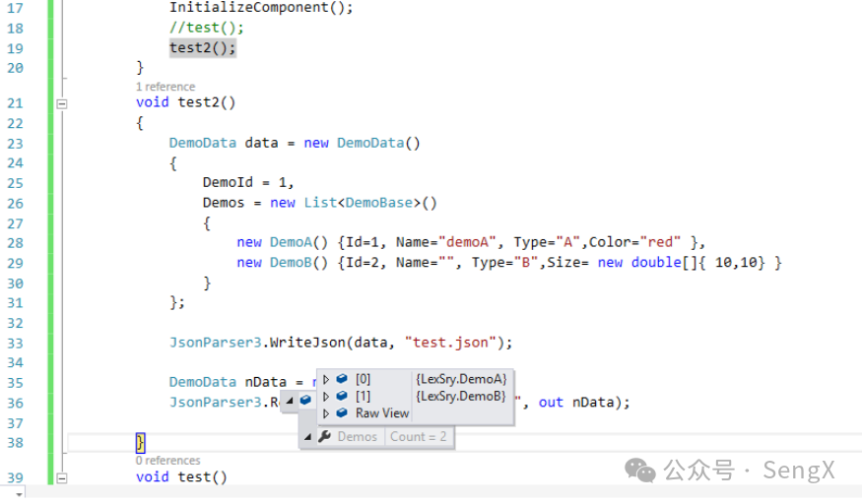This screenshot has width=862, height=504.
Task: Expand the [0] DemoA item in datatip
Action: coord(326,379)
